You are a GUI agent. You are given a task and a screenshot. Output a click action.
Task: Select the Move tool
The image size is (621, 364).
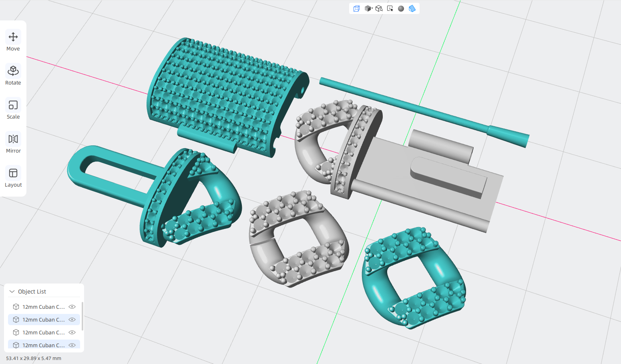coord(13,41)
